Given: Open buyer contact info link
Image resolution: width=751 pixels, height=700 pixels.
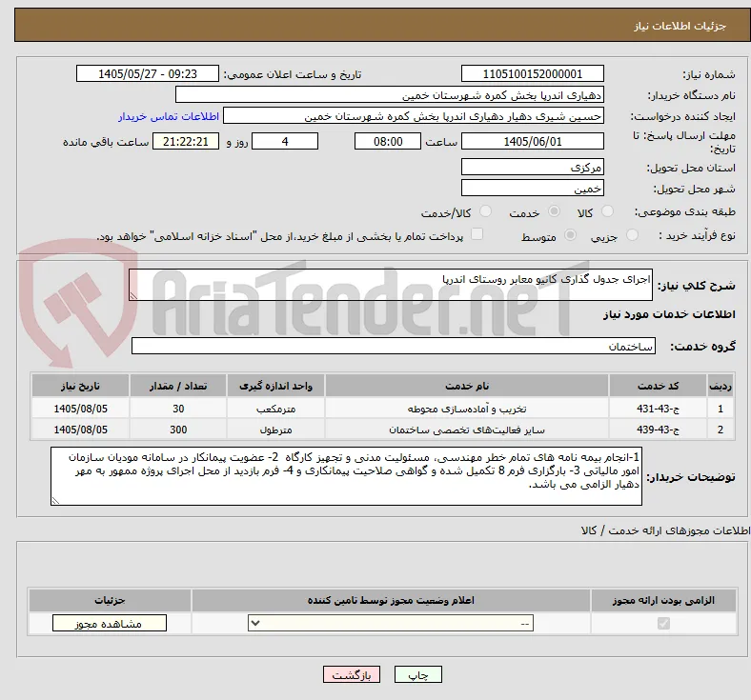Looking at the screenshot, I should pyautogui.click(x=169, y=116).
